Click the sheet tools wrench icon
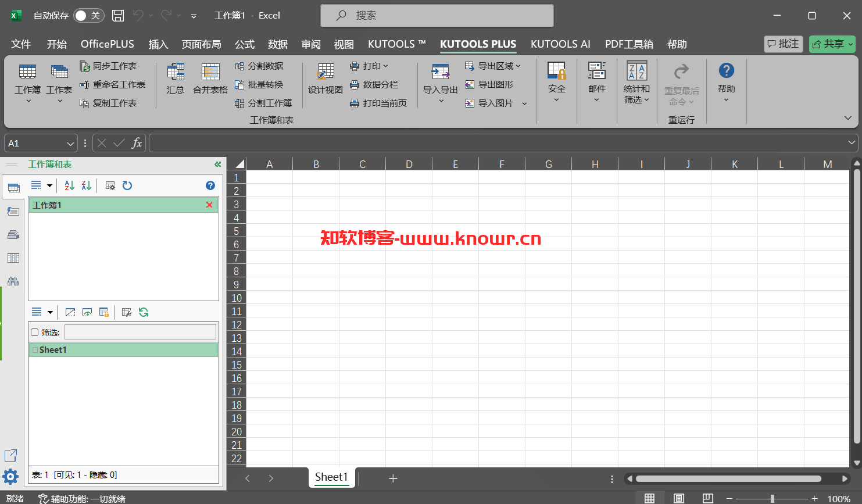Image resolution: width=862 pixels, height=504 pixels. [x=127, y=312]
